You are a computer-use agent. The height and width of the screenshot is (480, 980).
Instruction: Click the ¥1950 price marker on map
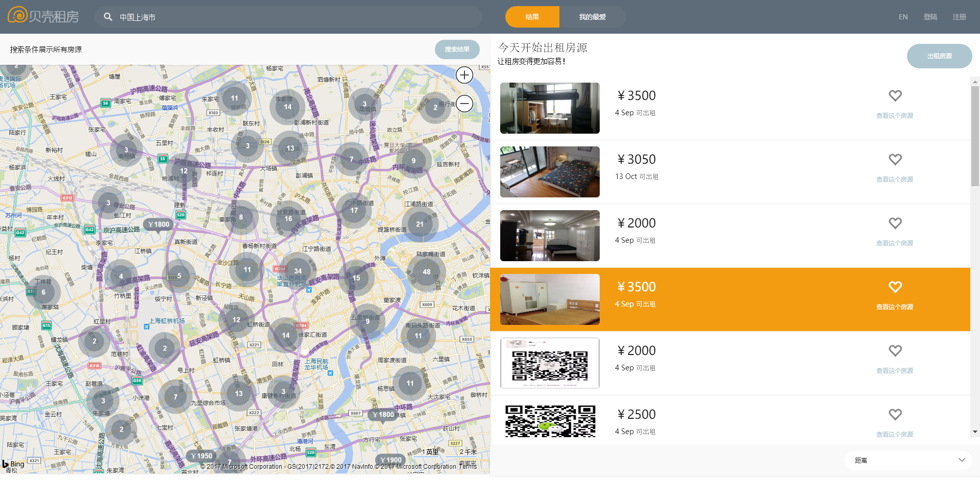tap(202, 456)
